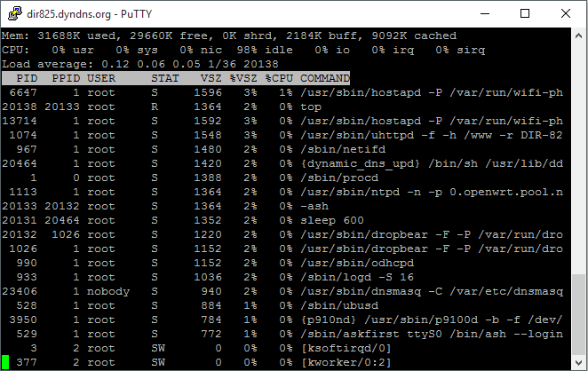Click the -ash process command
588x371 pixels.
314,207
